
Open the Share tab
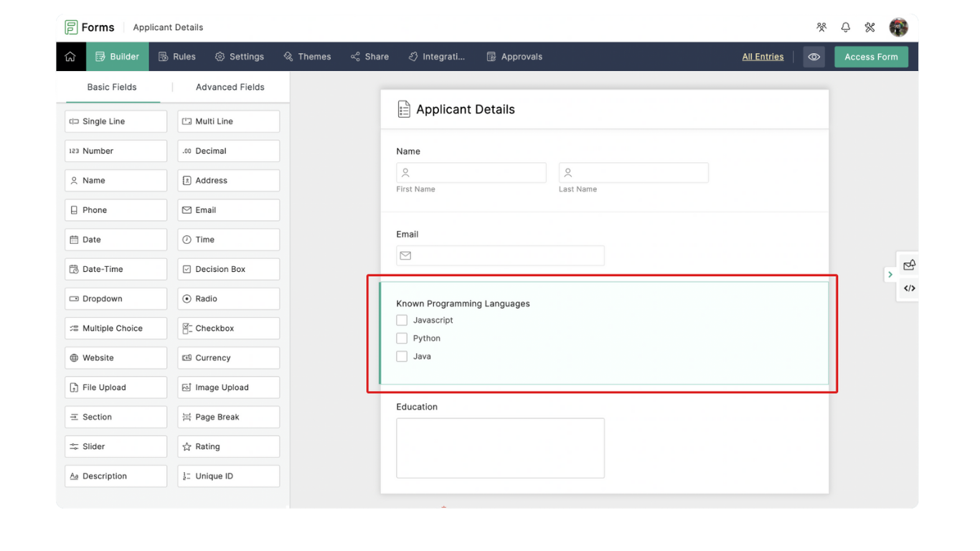coord(369,57)
